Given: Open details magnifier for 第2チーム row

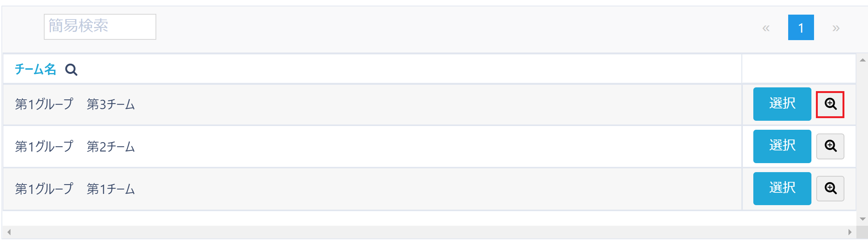Looking at the screenshot, I should 830,146.
